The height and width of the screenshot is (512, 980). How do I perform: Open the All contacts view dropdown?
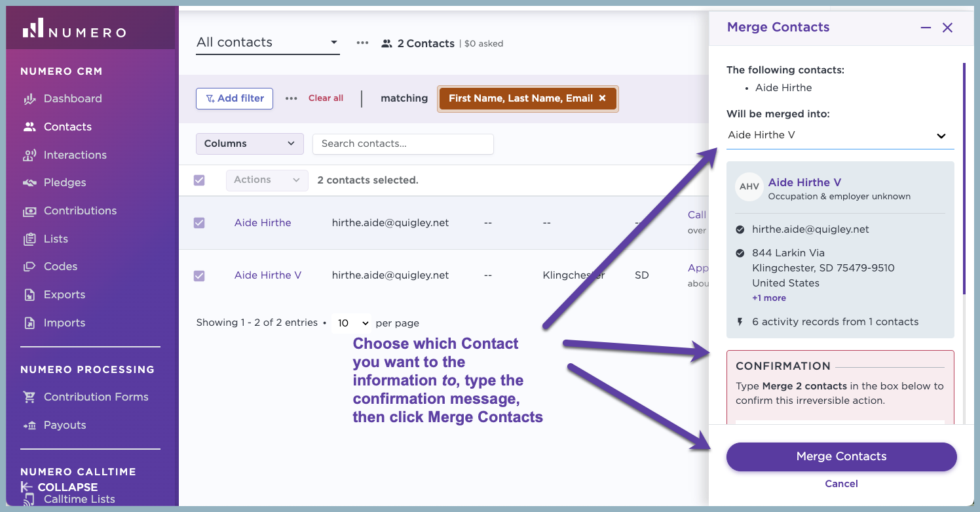pyautogui.click(x=268, y=43)
